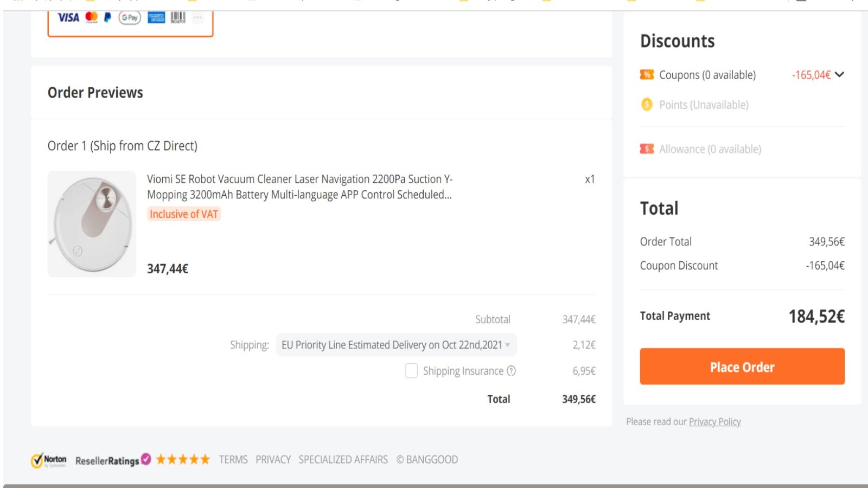Click the x1 quantity label
Screen dimensions: 868x488
590,179
